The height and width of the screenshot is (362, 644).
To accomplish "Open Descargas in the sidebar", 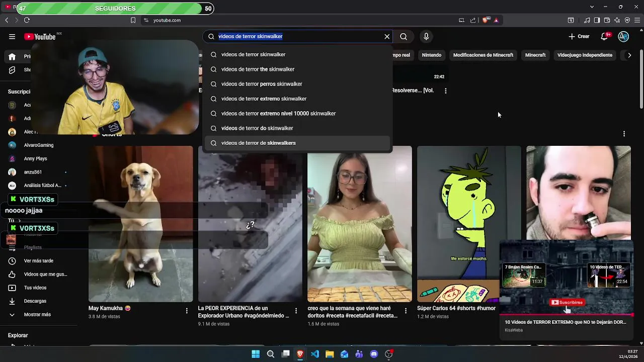I will pos(35,301).
